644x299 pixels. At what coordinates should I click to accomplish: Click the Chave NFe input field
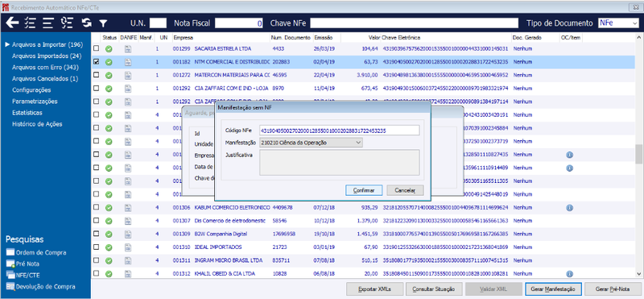pyautogui.click(x=414, y=23)
